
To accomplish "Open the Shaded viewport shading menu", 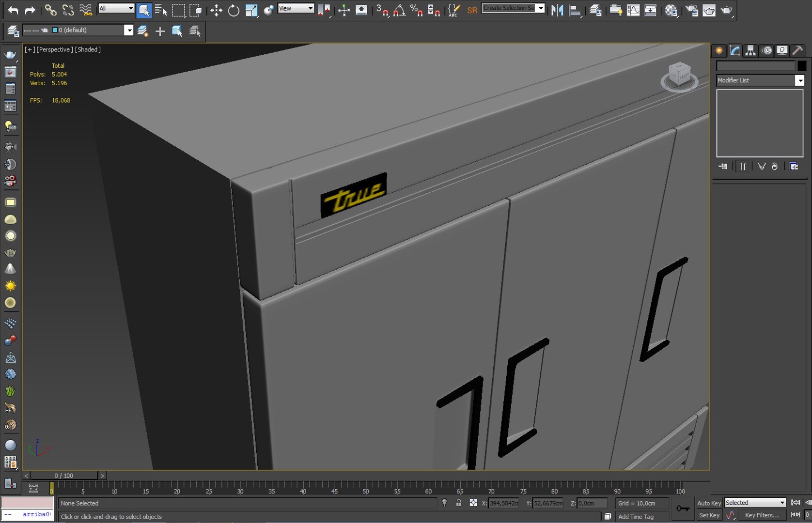I will pos(88,49).
